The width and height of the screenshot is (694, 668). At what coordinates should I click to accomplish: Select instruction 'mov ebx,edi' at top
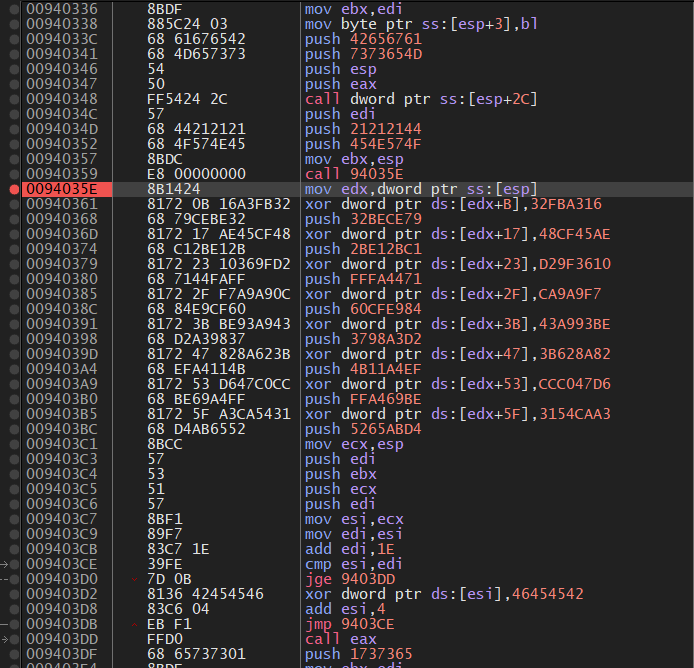(x=353, y=9)
